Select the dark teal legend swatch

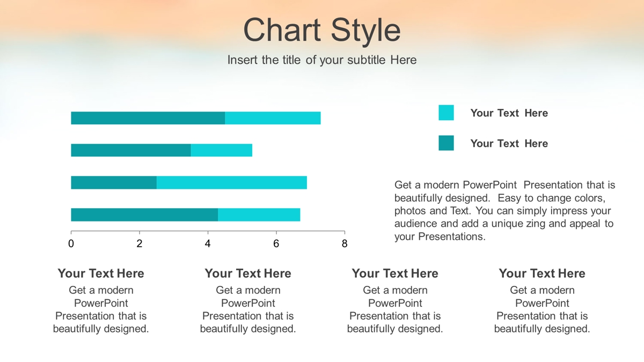click(446, 143)
